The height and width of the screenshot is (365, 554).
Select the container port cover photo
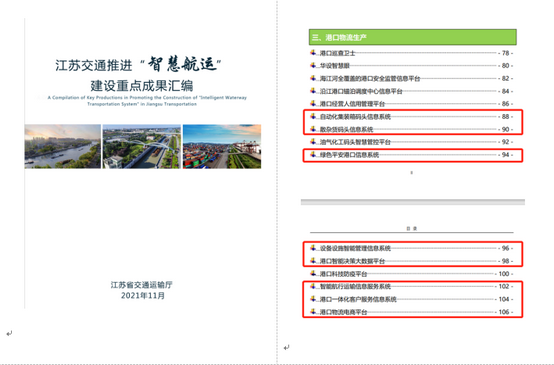(222, 146)
